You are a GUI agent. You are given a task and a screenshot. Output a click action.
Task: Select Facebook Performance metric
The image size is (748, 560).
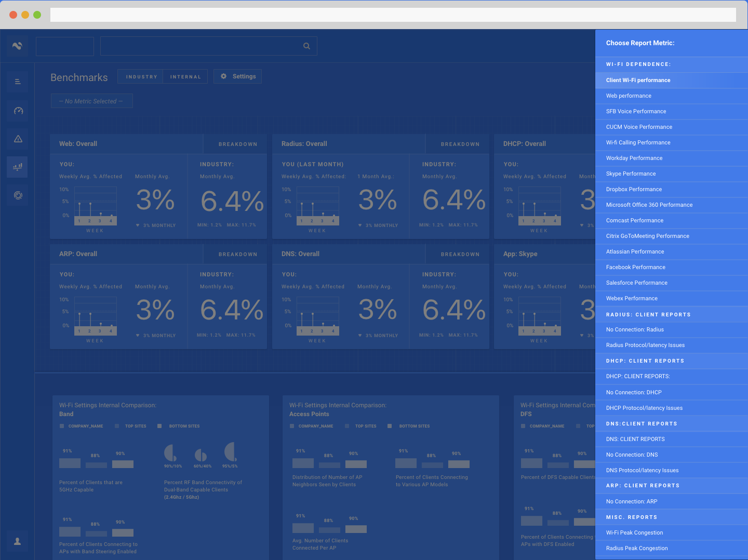tap(672, 267)
